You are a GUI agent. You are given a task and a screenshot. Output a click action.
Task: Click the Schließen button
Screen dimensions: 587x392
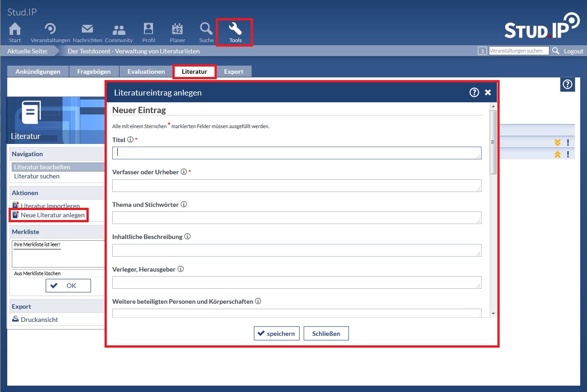[x=326, y=334]
